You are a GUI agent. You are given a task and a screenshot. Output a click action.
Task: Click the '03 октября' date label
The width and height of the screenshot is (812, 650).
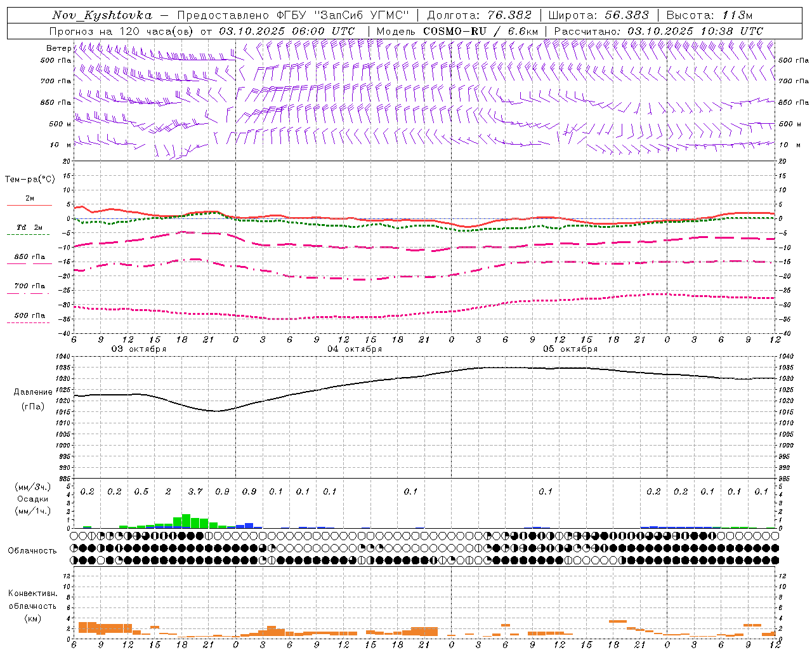pos(139,349)
